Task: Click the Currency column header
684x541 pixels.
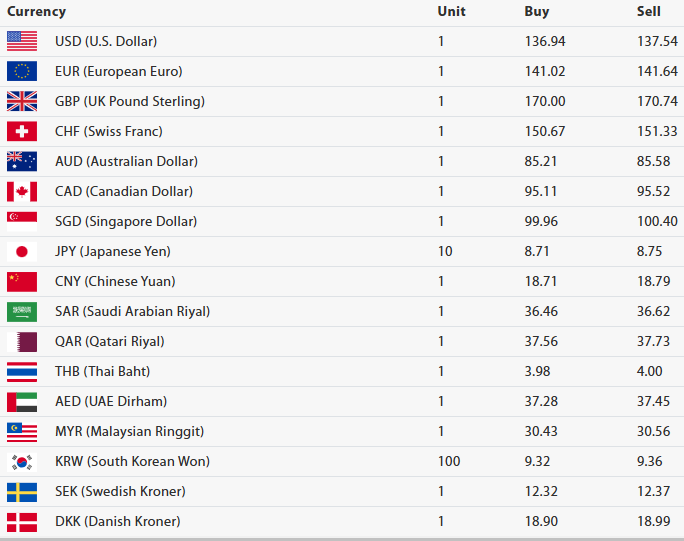Action: 36,12
